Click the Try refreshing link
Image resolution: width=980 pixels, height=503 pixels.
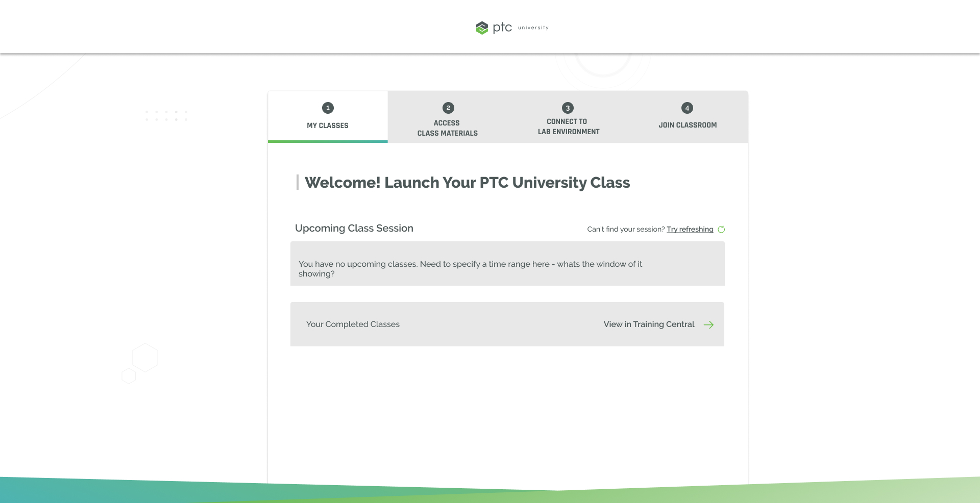(690, 230)
